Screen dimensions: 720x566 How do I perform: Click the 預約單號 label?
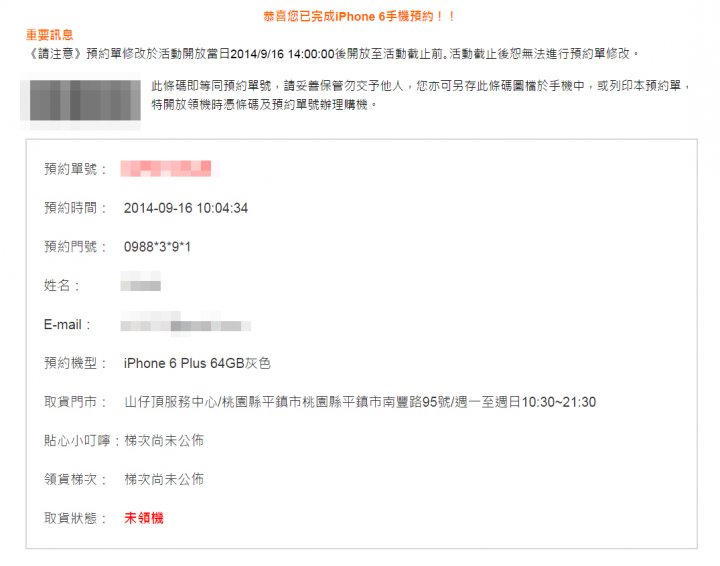pyautogui.click(x=76, y=169)
